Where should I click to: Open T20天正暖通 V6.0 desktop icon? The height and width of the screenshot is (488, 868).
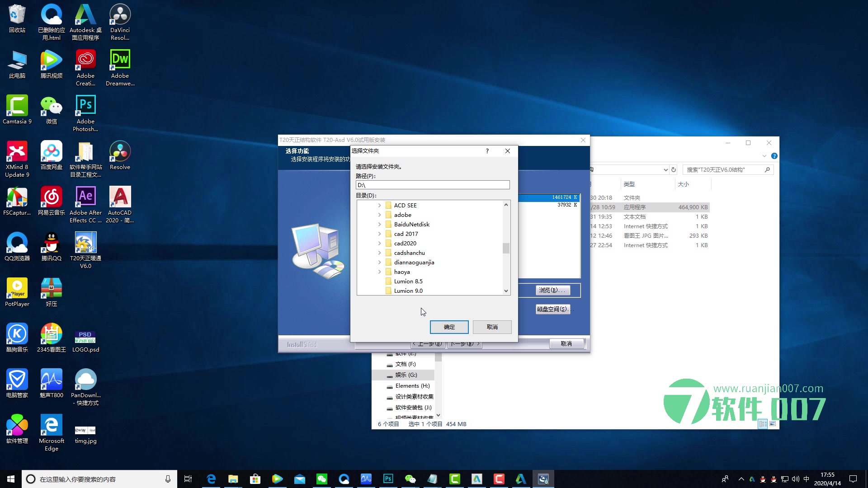[x=85, y=250]
